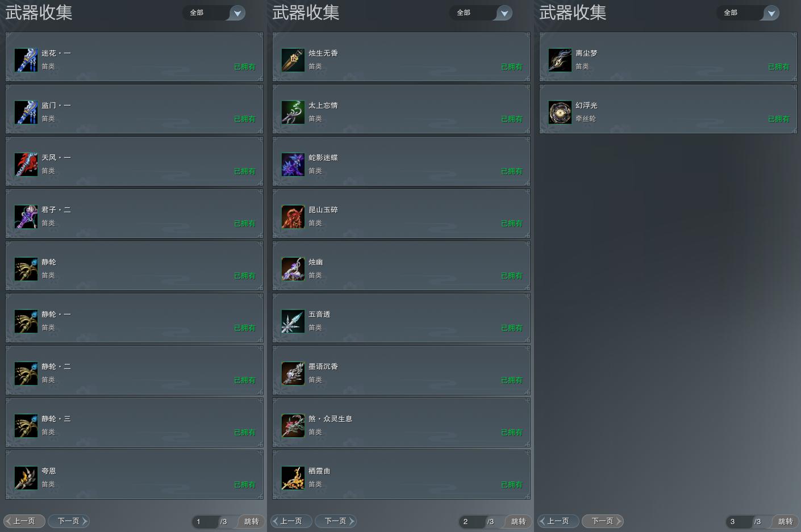Select the 五音透 weapon entry row
Screen dimensions: 801x532
click(402, 318)
